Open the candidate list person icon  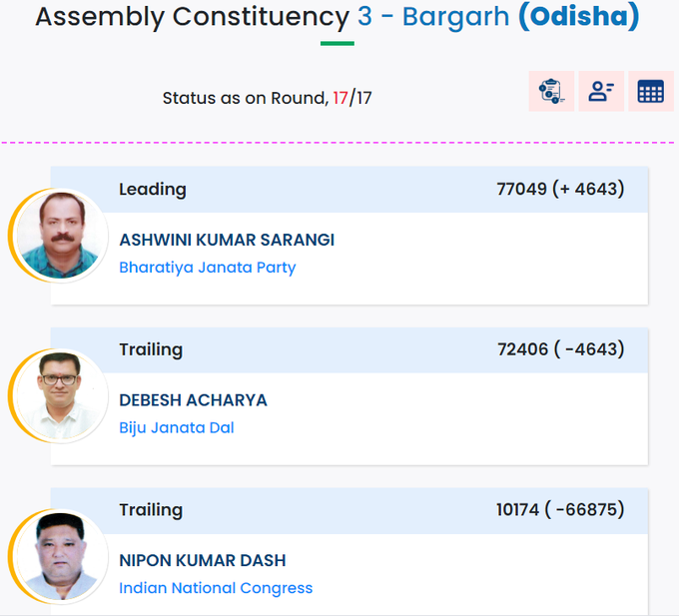pyautogui.click(x=601, y=91)
